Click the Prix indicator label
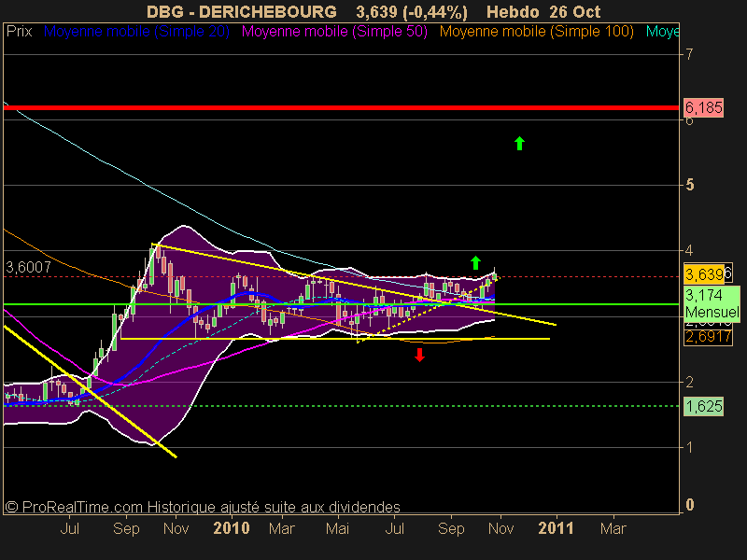The height and width of the screenshot is (560, 747). [x=19, y=32]
